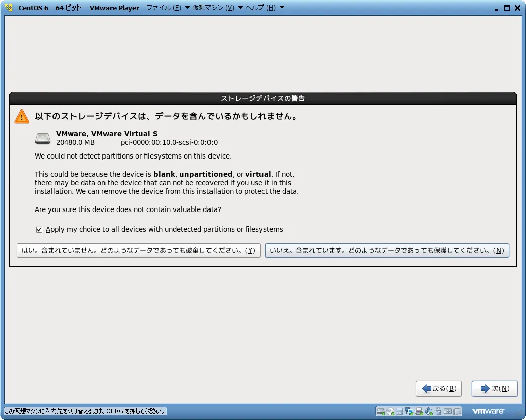Click the sound card status icon

click(428, 411)
